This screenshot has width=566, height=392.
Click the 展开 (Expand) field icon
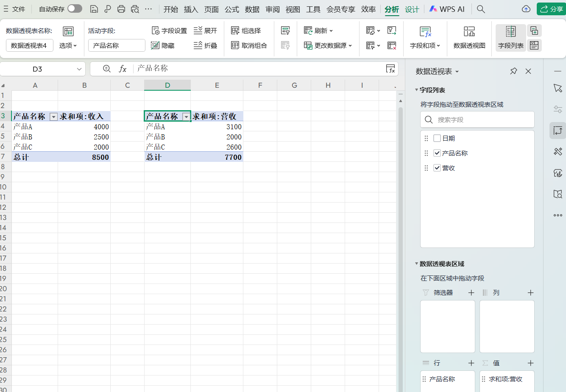(x=198, y=30)
